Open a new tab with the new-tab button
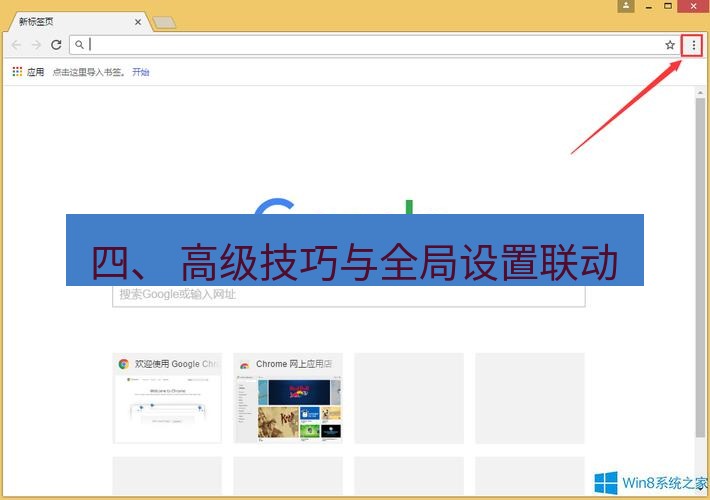Screen dimensions: 710x500 (165, 22)
